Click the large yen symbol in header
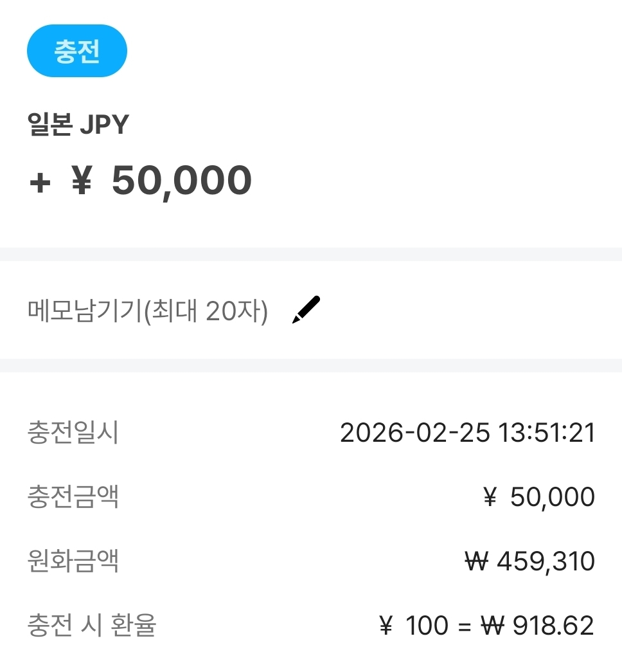622x672 pixels. point(81,181)
